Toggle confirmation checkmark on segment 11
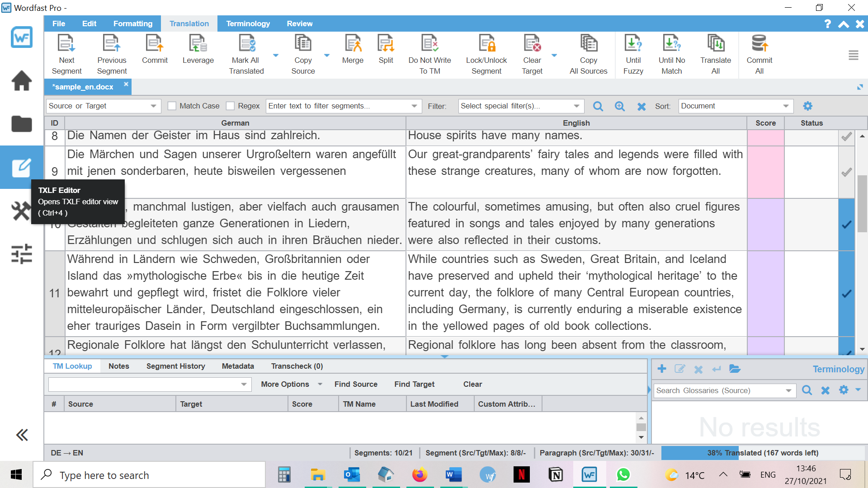Viewport: 868px width, 488px height. [x=846, y=293]
